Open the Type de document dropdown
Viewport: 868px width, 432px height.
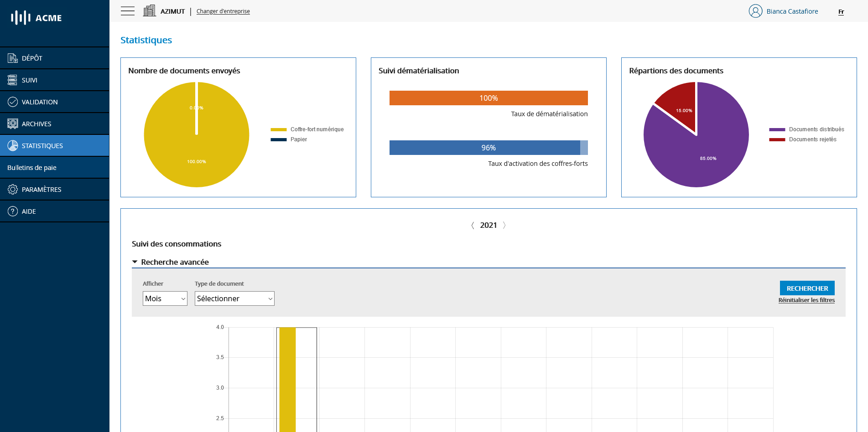tap(234, 298)
